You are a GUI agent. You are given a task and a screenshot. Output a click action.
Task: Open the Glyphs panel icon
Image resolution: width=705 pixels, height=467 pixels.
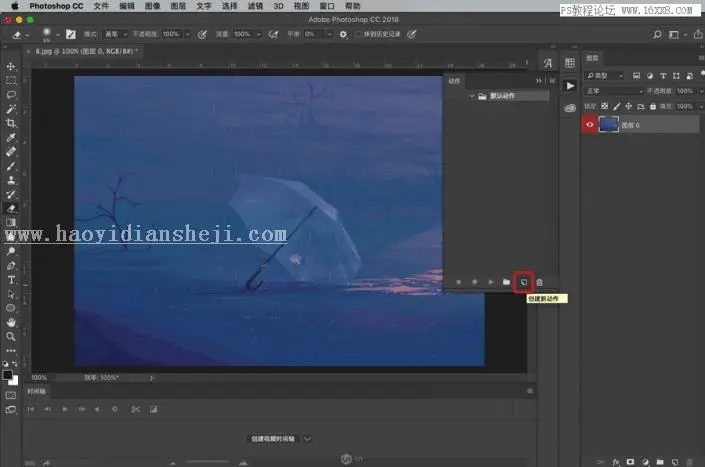coord(548,63)
